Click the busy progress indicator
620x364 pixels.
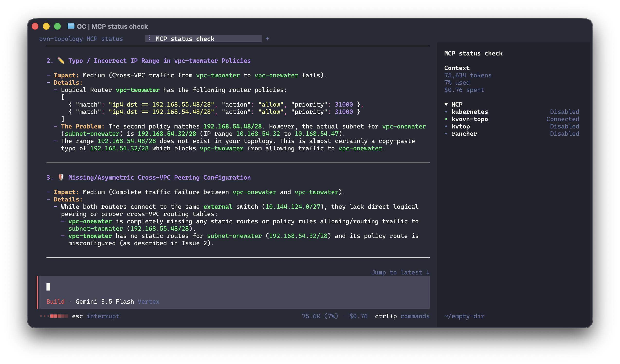54,316
